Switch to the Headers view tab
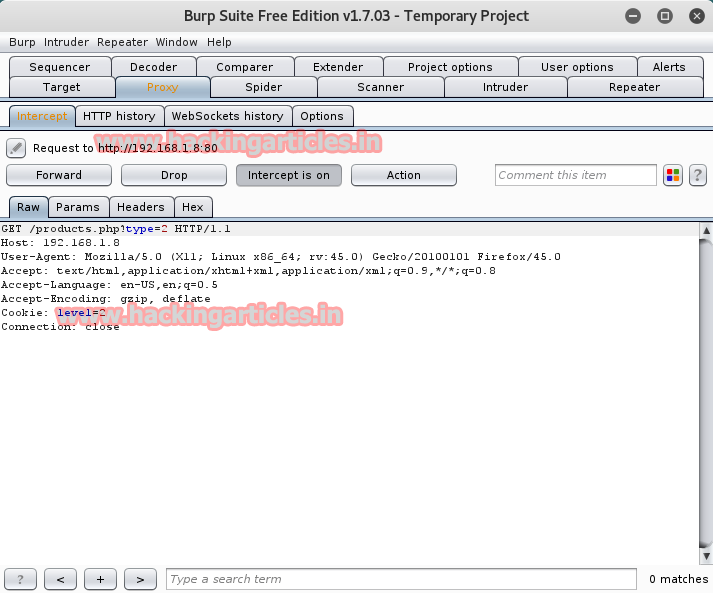The width and height of the screenshot is (713, 593). [x=141, y=207]
